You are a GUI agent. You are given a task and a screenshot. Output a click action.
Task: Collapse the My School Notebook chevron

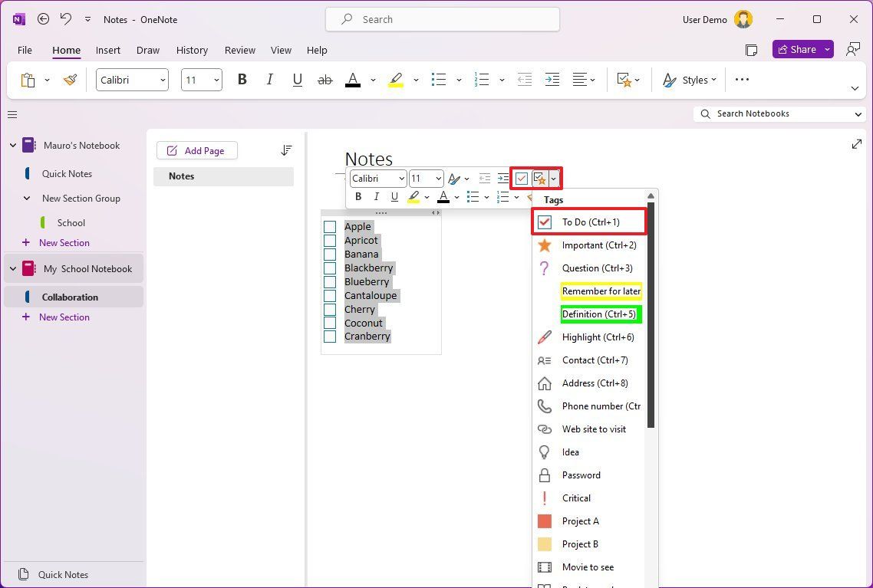(x=13, y=268)
